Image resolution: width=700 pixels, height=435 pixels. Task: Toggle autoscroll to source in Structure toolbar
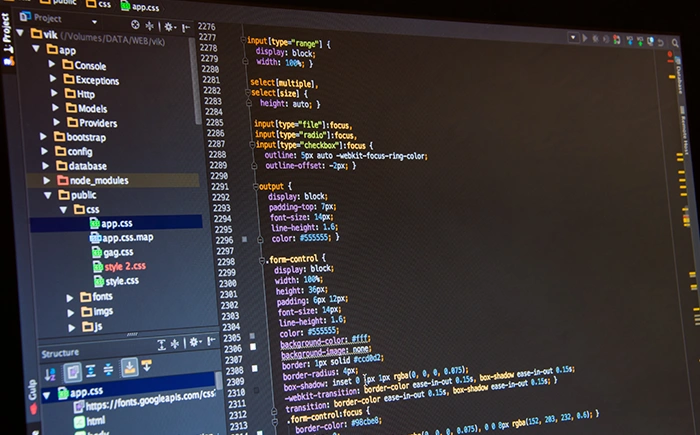(129, 368)
